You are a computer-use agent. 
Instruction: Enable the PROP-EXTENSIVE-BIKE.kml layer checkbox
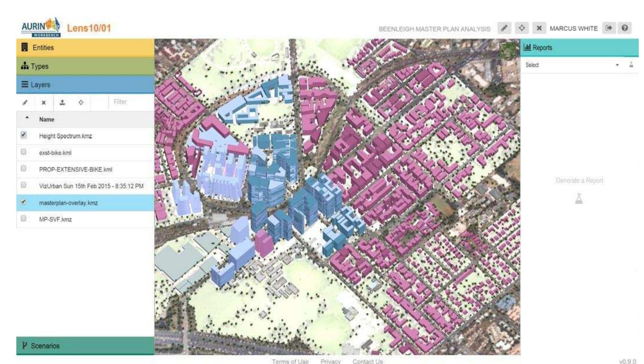pos(24,168)
